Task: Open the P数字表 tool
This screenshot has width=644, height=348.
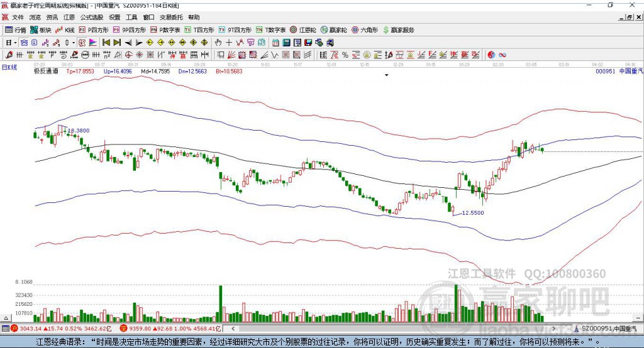Action: pyautogui.click(x=165, y=30)
